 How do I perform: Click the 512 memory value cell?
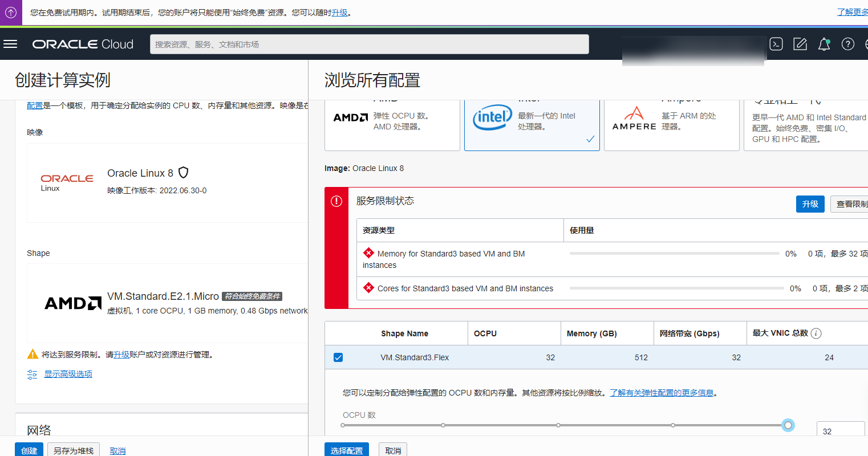click(x=641, y=357)
